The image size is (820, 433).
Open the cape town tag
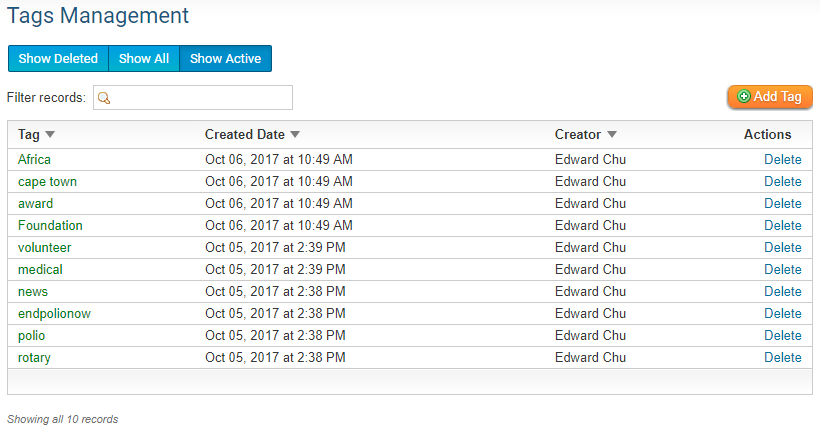point(47,181)
